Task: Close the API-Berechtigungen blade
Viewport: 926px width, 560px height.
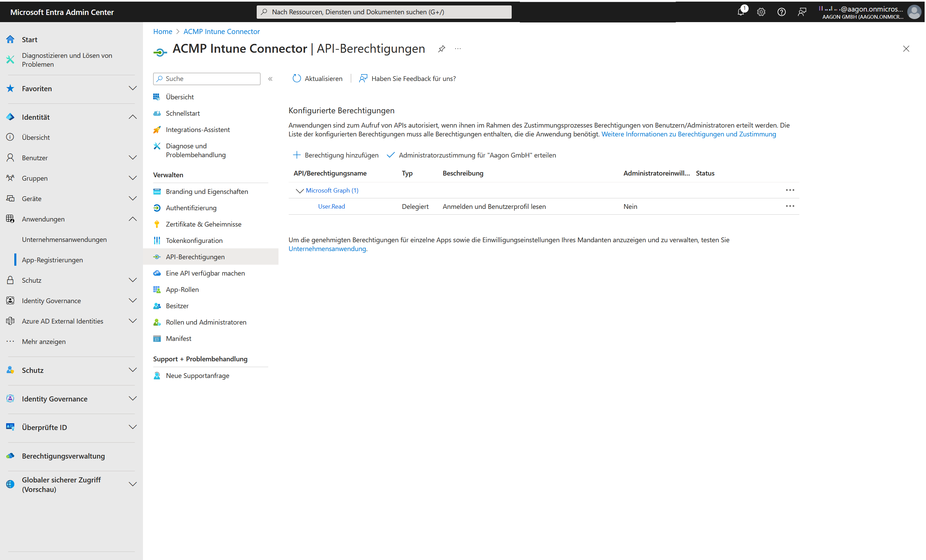Action: click(906, 49)
